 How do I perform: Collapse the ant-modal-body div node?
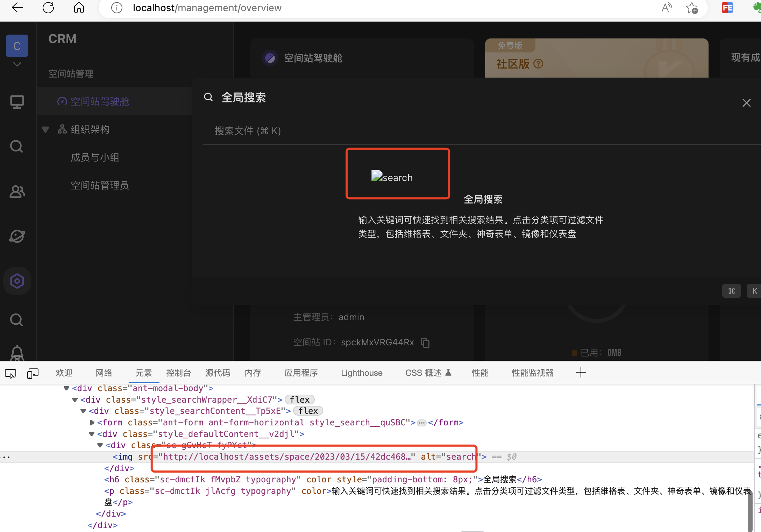66,388
